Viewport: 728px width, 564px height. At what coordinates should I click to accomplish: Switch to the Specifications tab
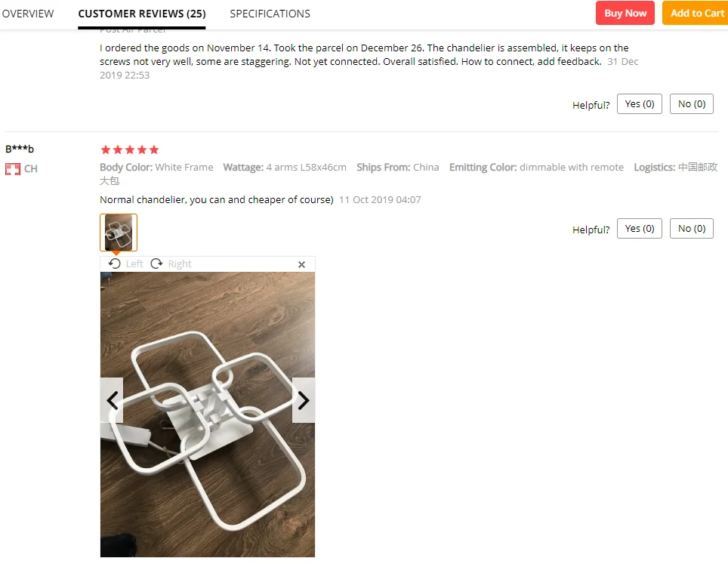point(270,14)
